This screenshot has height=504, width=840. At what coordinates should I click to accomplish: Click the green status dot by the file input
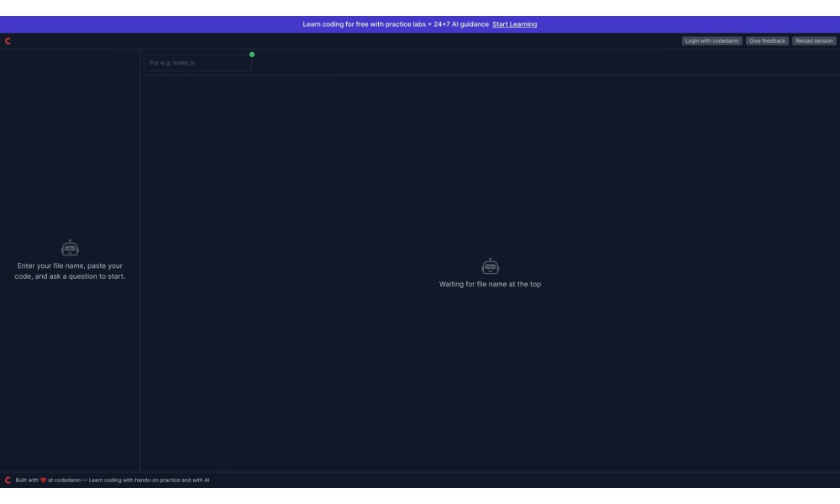pyautogui.click(x=252, y=55)
